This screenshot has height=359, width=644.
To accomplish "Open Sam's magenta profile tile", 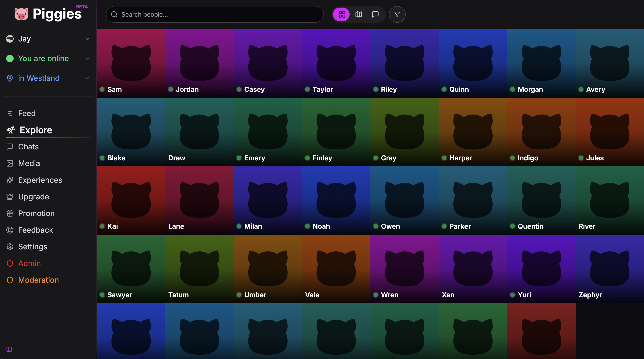I will coord(131,63).
